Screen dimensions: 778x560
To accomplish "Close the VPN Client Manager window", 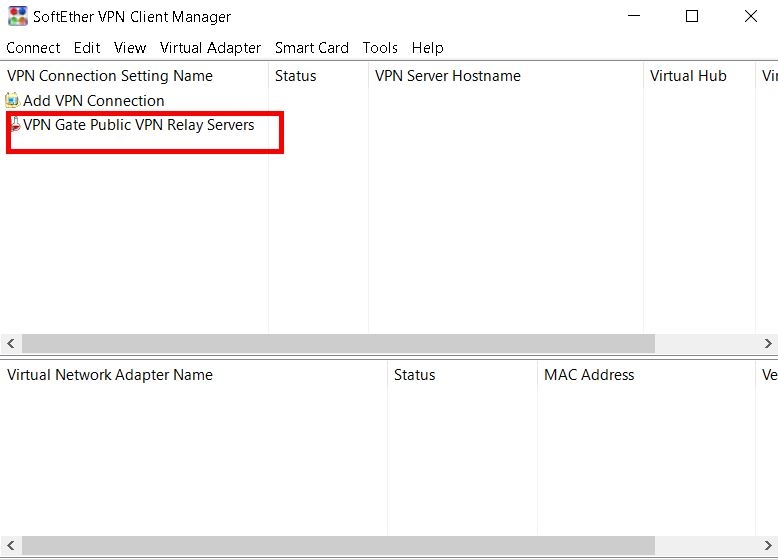I will (x=751, y=16).
